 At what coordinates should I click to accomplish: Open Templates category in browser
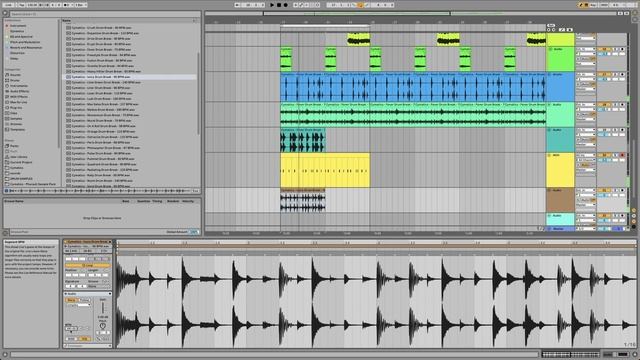pyautogui.click(x=18, y=129)
